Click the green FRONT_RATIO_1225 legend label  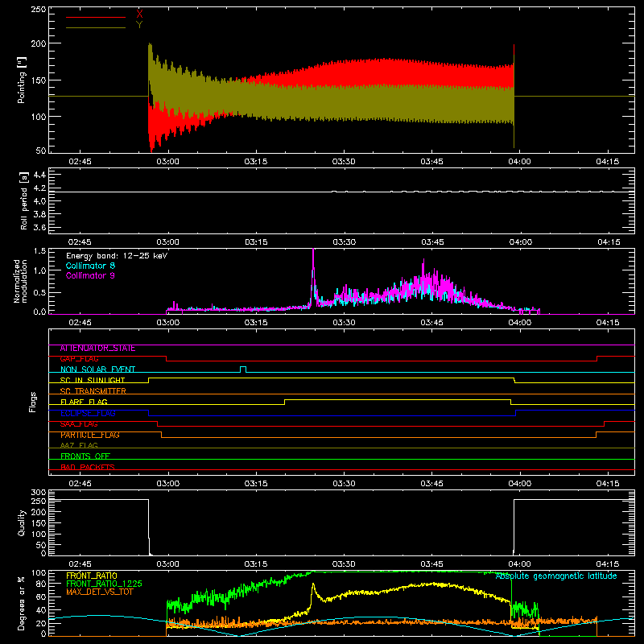click(105, 584)
